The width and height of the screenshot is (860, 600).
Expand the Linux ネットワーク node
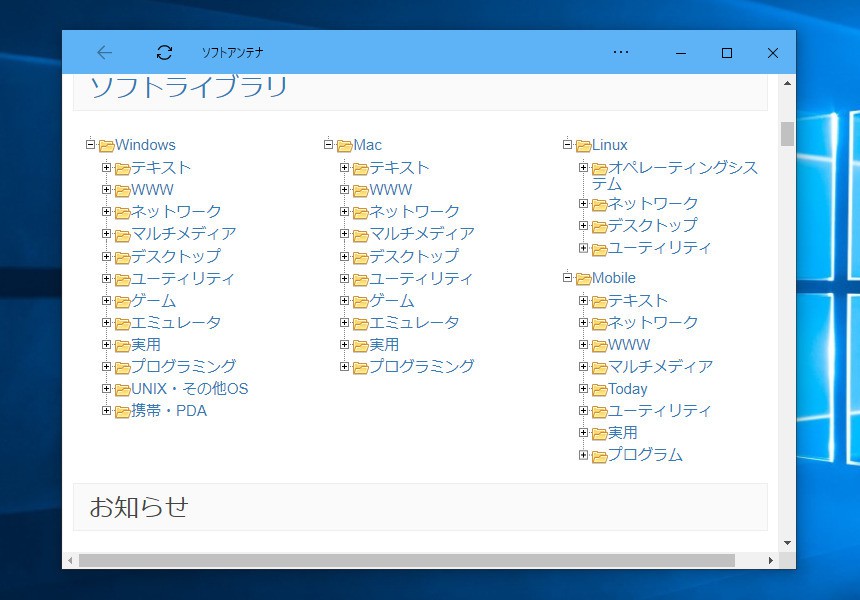click(584, 204)
